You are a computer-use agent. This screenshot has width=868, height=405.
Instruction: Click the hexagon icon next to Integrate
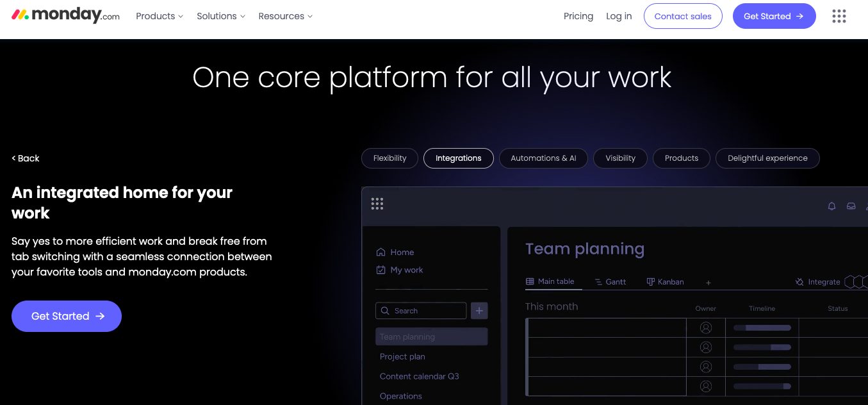(x=851, y=282)
